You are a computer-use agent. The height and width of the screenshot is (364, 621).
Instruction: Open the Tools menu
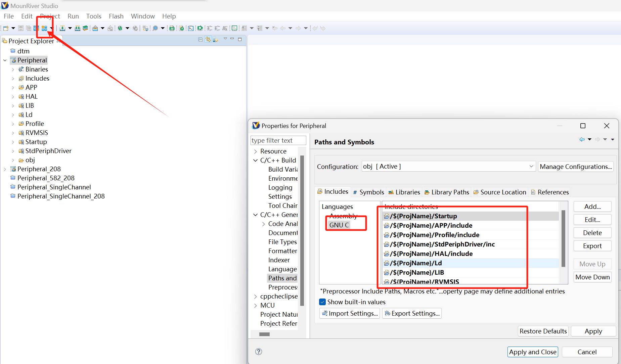[94, 16]
